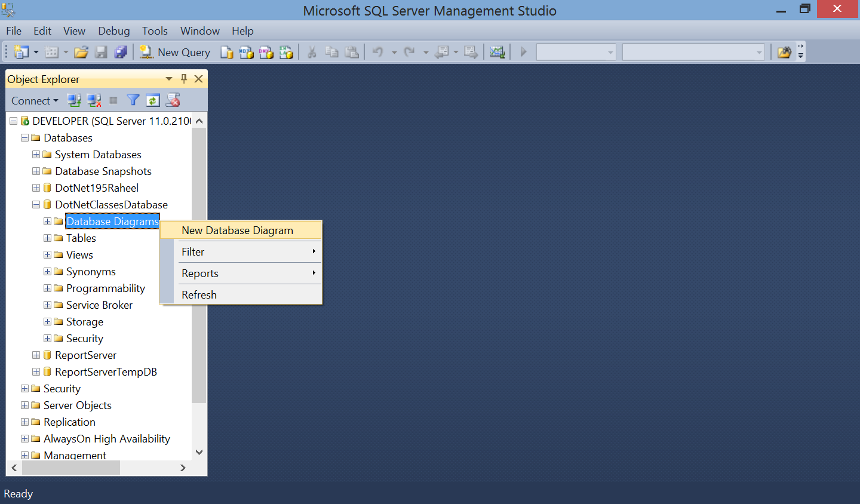Click the Analysis Services DMX Query icon

[x=266, y=53]
